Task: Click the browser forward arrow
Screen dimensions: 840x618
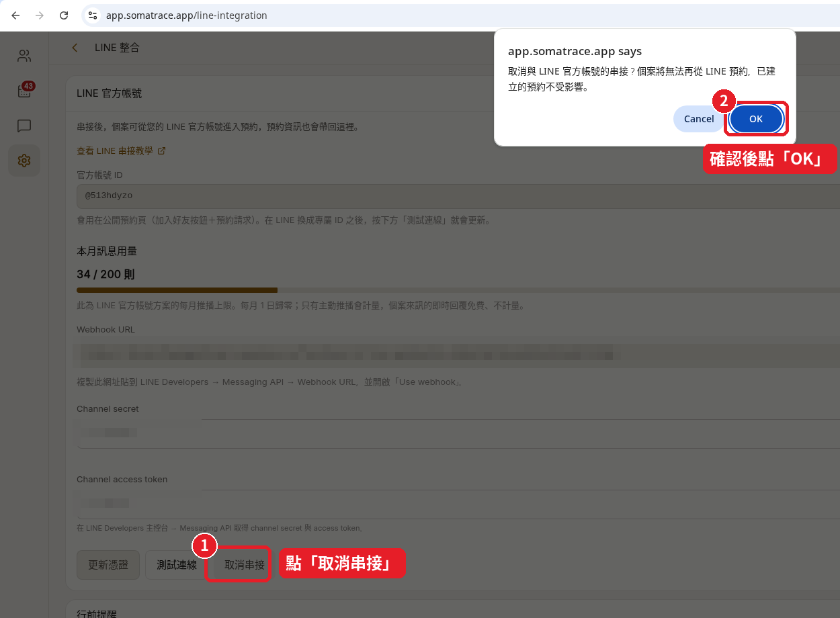Action: coord(40,15)
